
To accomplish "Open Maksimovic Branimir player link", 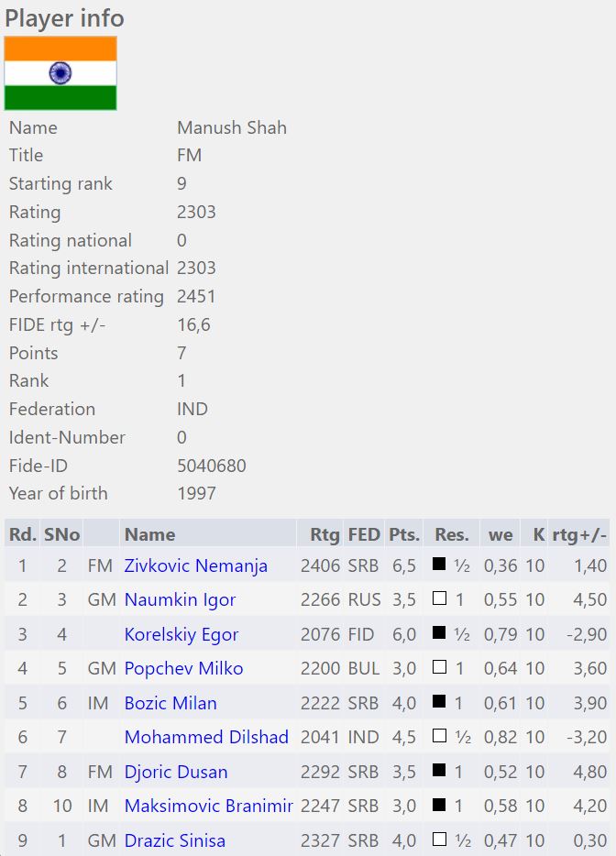I will tap(208, 806).
